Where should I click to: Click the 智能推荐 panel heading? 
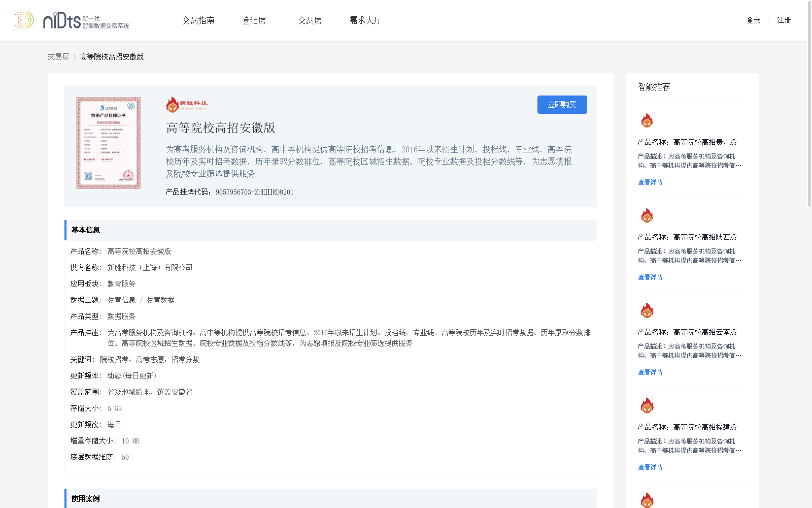(654, 87)
